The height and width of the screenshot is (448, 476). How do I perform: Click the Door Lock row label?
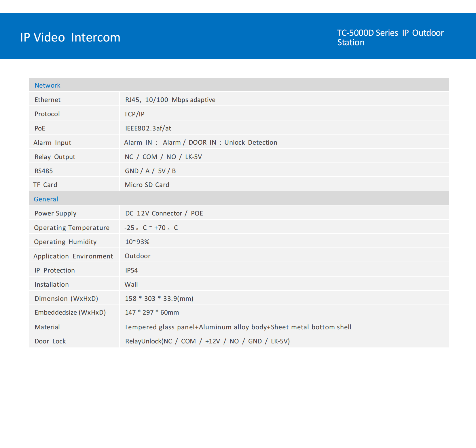point(50,341)
